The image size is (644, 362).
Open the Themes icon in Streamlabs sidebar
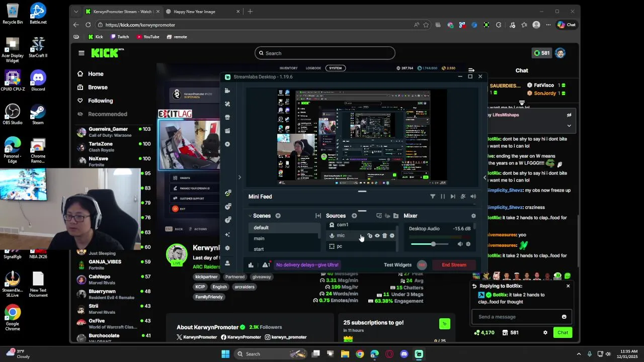(x=227, y=104)
